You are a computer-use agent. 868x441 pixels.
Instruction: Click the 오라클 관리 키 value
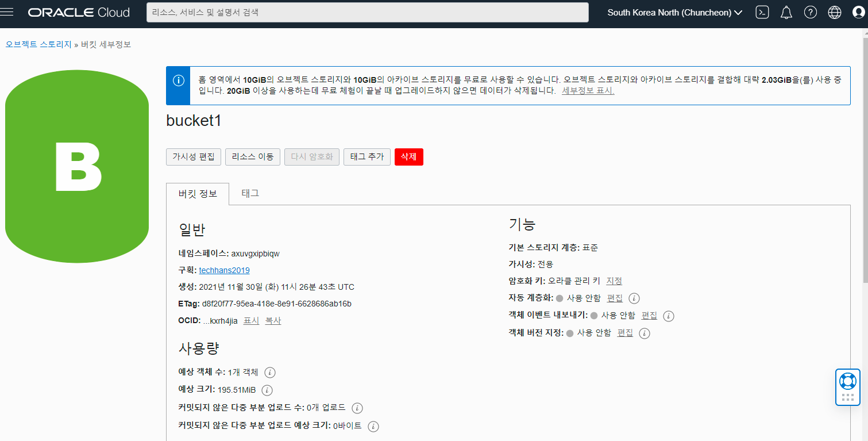574,281
